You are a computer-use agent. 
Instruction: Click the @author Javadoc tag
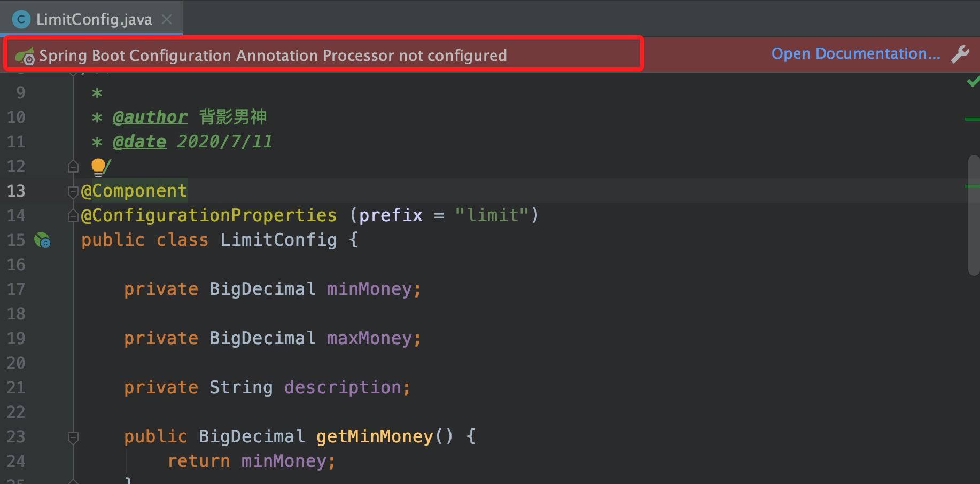pyautogui.click(x=150, y=117)
